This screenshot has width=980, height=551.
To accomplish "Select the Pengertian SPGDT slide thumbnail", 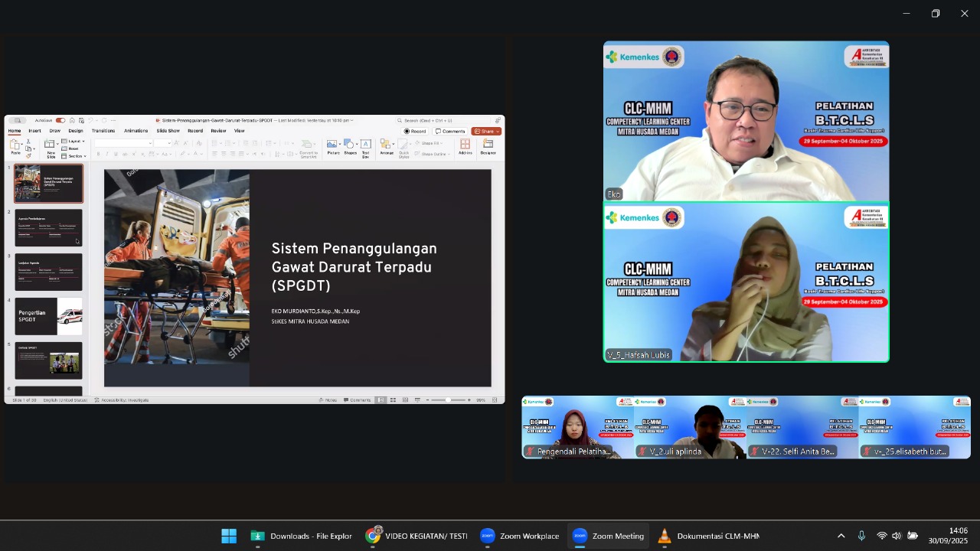I will [48, 316].
